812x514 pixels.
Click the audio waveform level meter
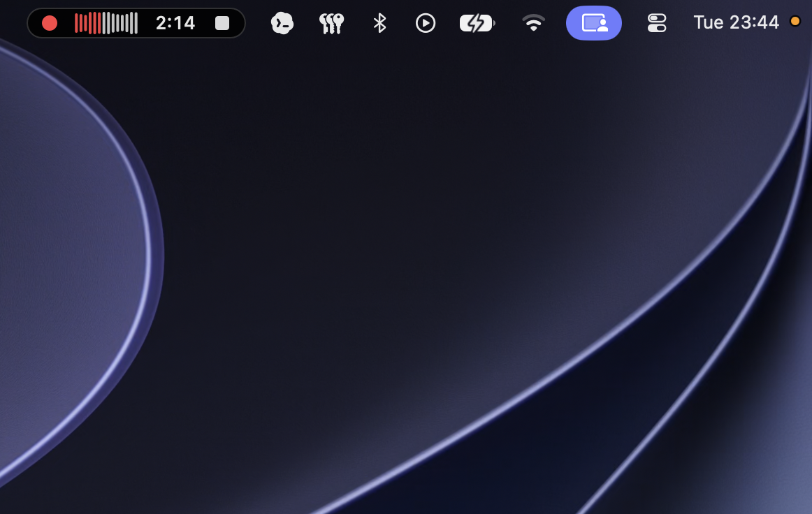click(x=106, y=23)
